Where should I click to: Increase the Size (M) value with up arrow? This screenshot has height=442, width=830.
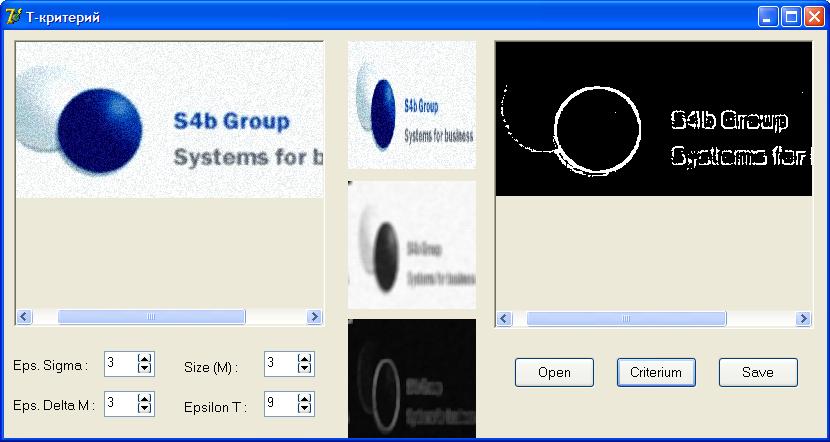coord(304,358)
